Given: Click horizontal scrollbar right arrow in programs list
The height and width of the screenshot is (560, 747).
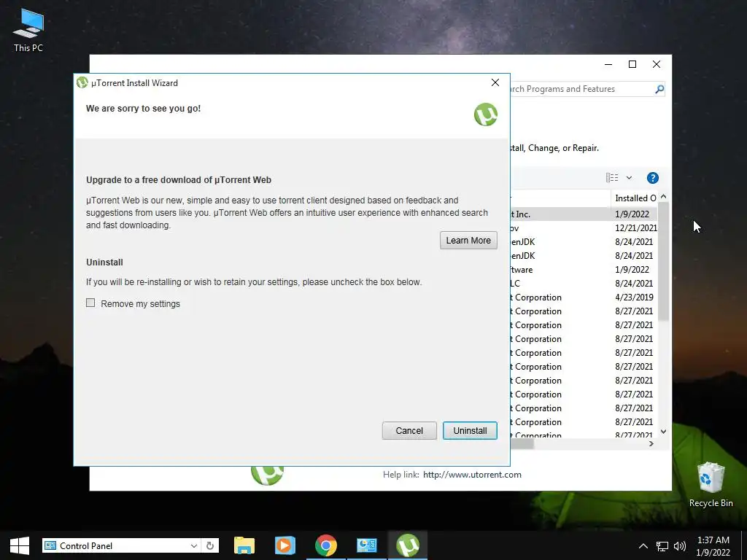Looking at the screenshot, I should pos(651,444).
